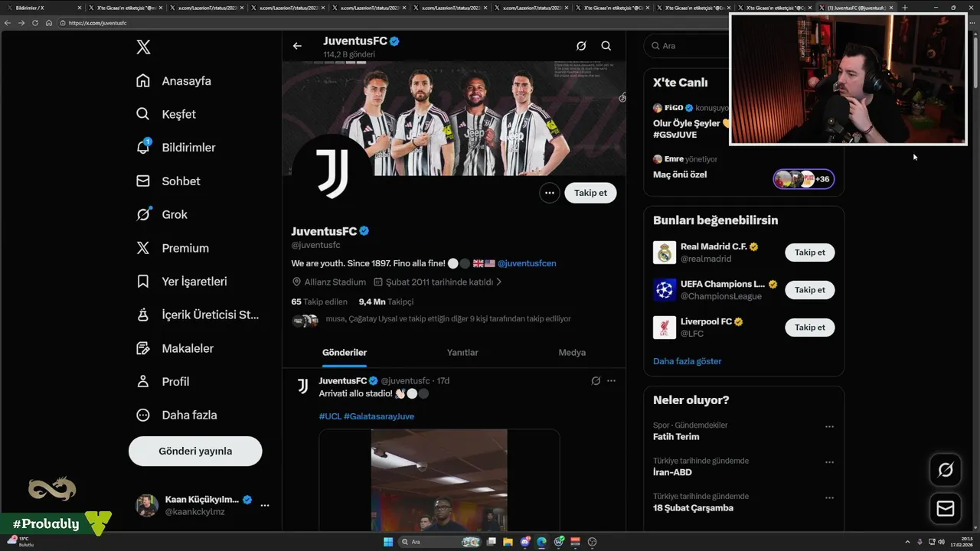The width and height of the screenshot is (980, 551).
Task: Open Daha fazla göster link
Action: tap(687, 361)
